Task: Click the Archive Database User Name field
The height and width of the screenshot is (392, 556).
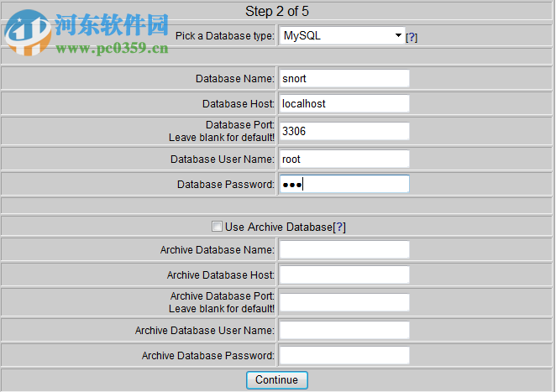Action: [x=344, y=330]
